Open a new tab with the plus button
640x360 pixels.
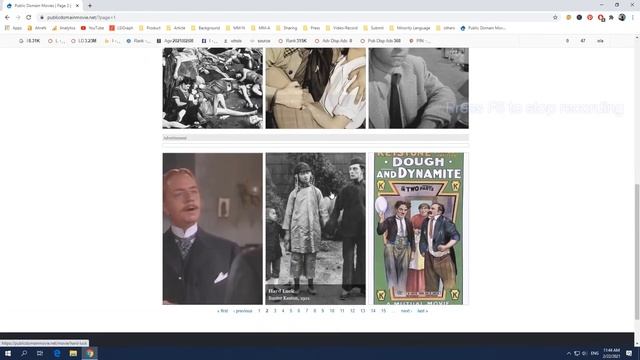(x=90, y=6)
